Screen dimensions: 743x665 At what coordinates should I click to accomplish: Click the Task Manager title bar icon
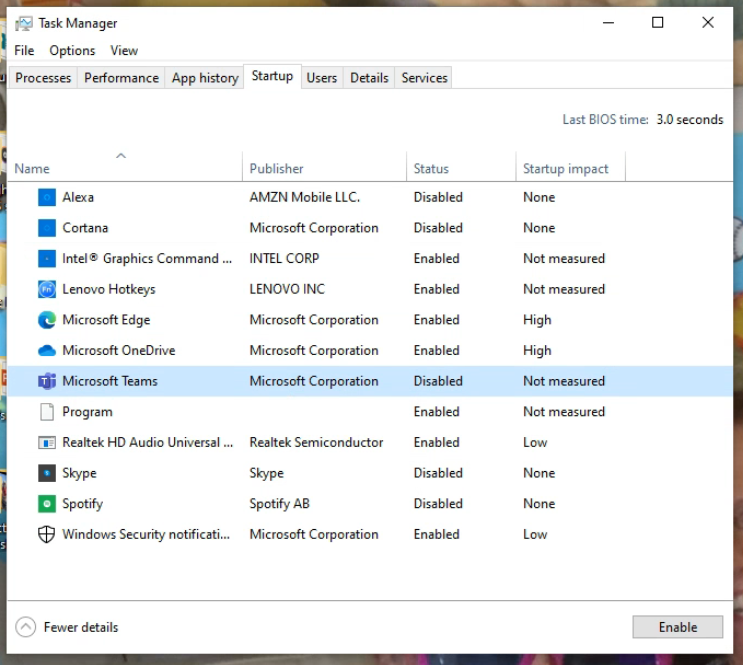24,23
